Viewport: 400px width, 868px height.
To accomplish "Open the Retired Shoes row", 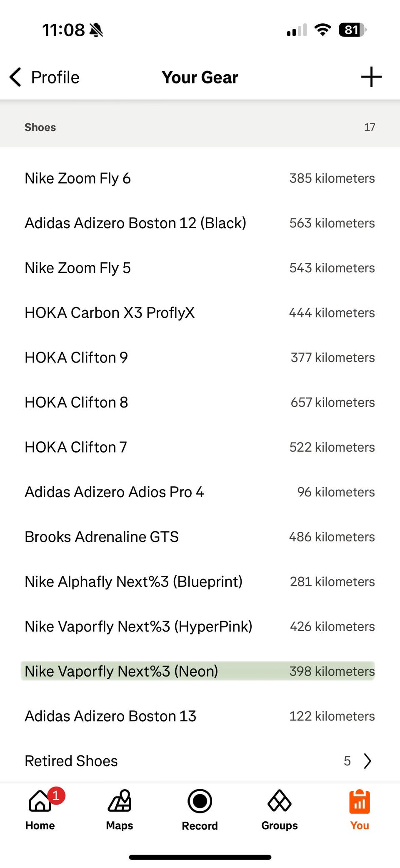I will click(x=200, y=761).
